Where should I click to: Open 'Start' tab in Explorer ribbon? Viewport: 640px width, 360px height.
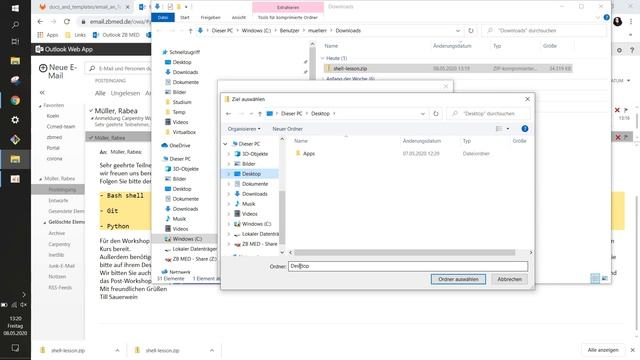tap(185, 18)
